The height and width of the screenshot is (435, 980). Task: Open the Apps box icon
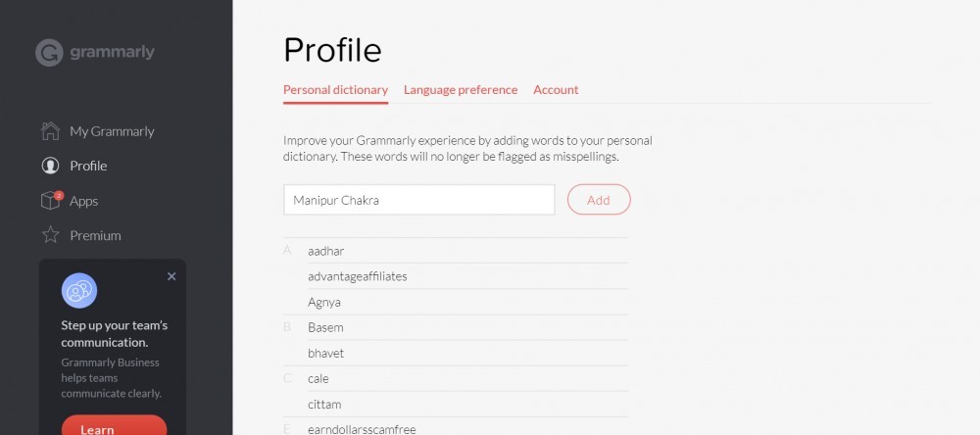pyautogui.click(x=50, y=201)
